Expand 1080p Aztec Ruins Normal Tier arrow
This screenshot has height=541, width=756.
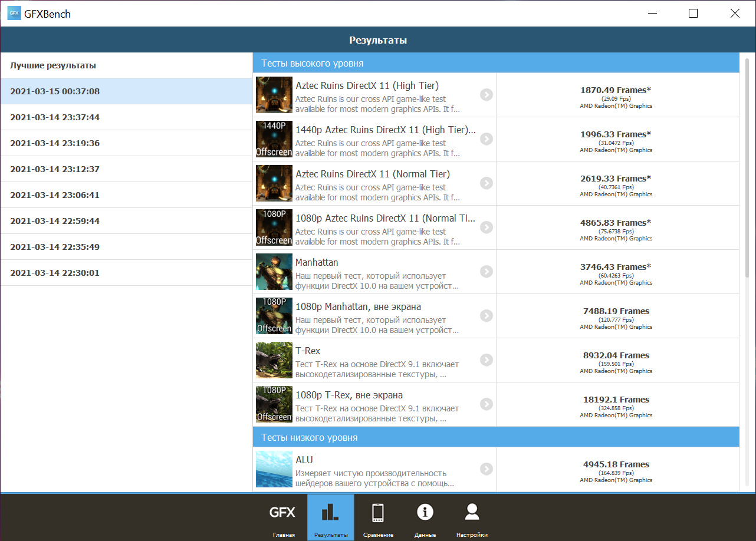pos(486,227)
